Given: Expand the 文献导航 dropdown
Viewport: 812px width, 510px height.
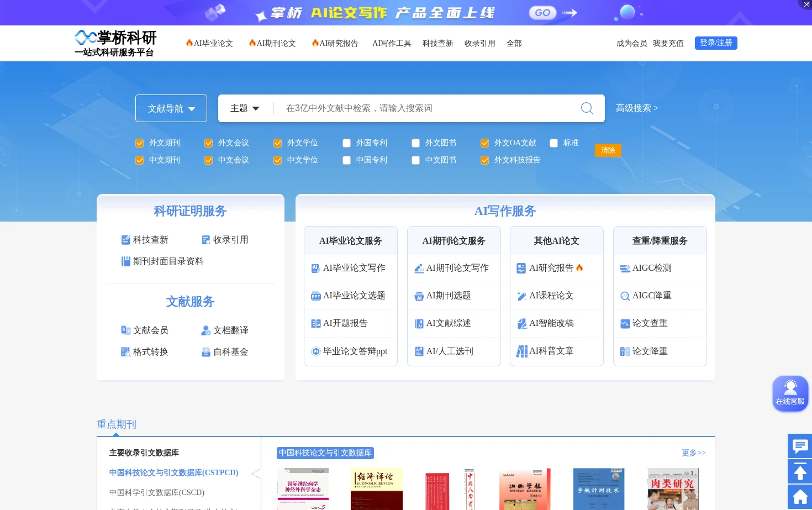Looking at the screenshot, I should click(x=171, y=108).
